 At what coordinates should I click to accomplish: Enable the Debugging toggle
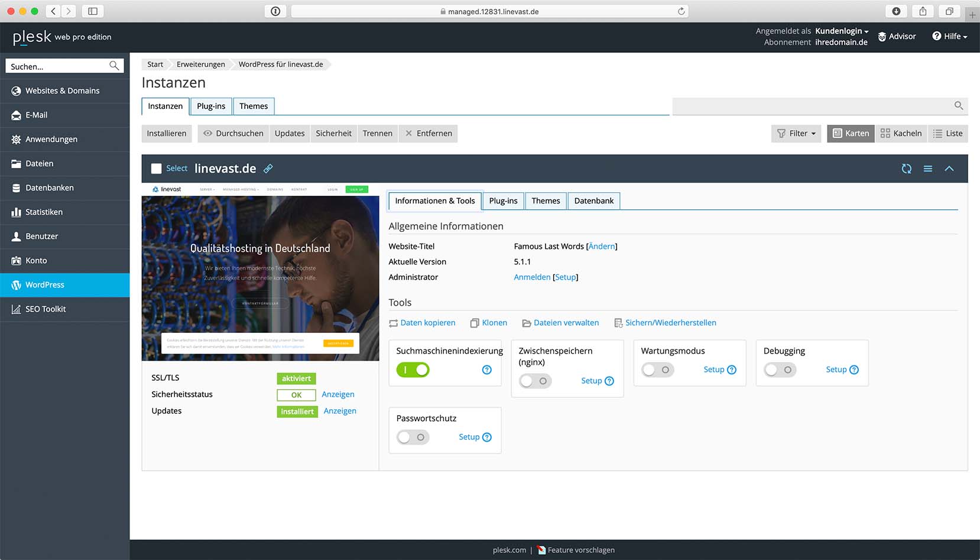[x=780, y=370]
